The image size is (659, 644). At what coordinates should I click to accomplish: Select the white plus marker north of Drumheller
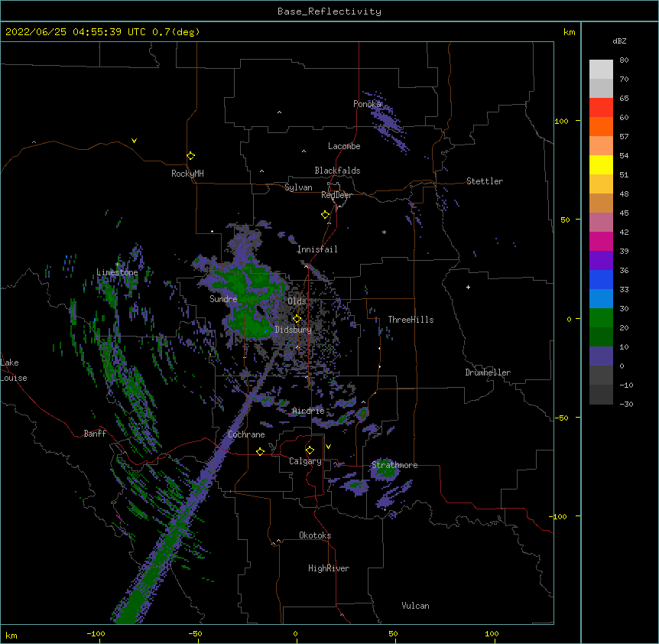468,287
